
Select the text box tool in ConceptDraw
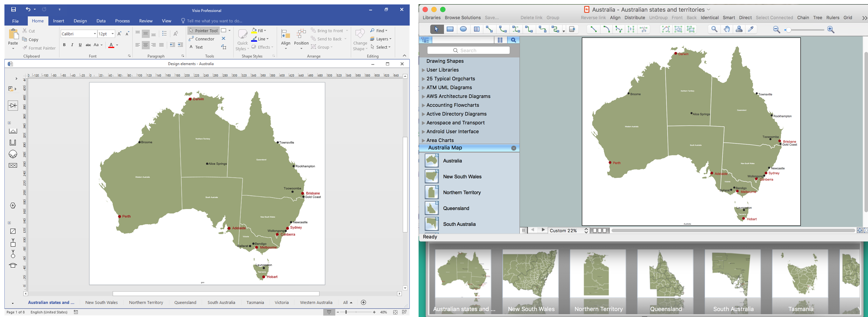coord(477,29)
